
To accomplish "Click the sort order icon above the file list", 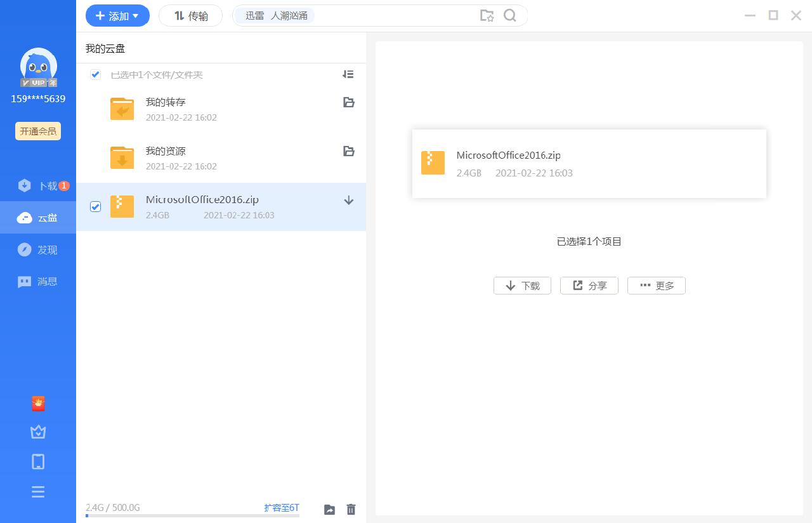I will tap(348, 74).
